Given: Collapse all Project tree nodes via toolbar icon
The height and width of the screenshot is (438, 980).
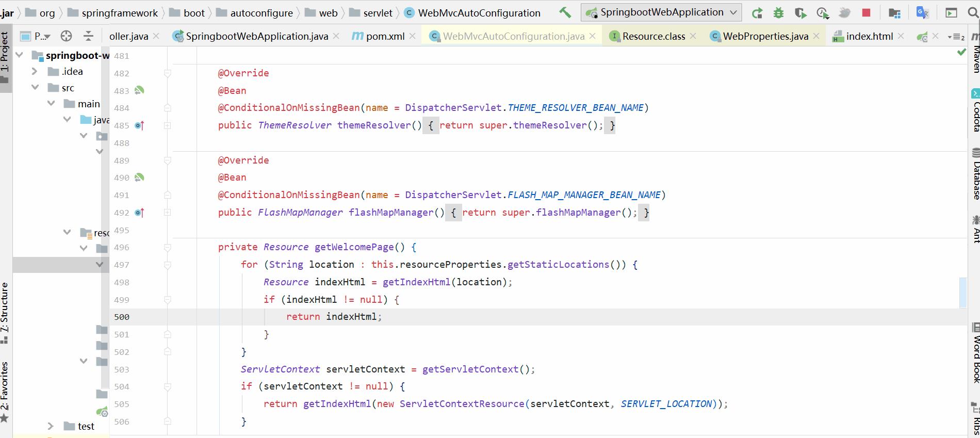Looking at the screenshot, I should pos(88,36).
